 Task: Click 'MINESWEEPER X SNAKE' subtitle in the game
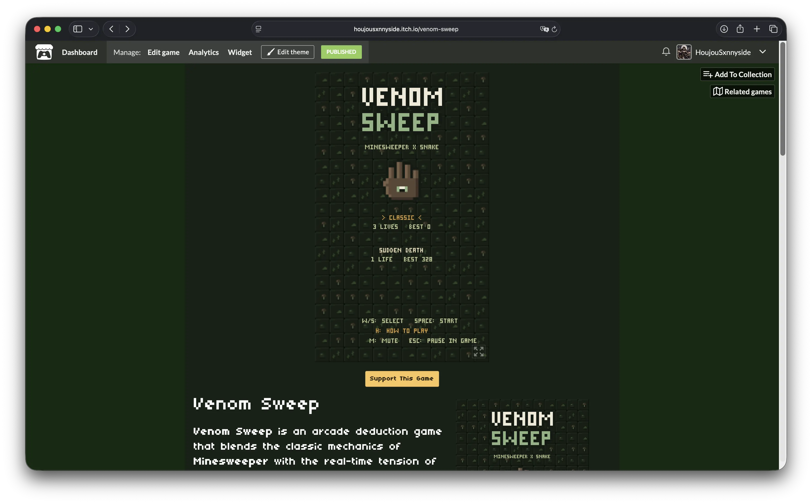point(402,147)
